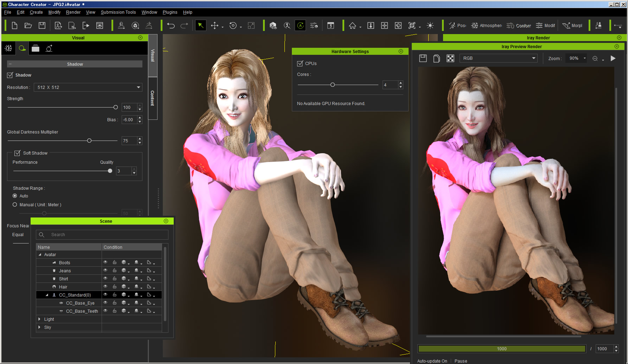The image size is (628, 364).
Task: Open the atmosphere snowflake tab in Visual panel
Action: 8,48
